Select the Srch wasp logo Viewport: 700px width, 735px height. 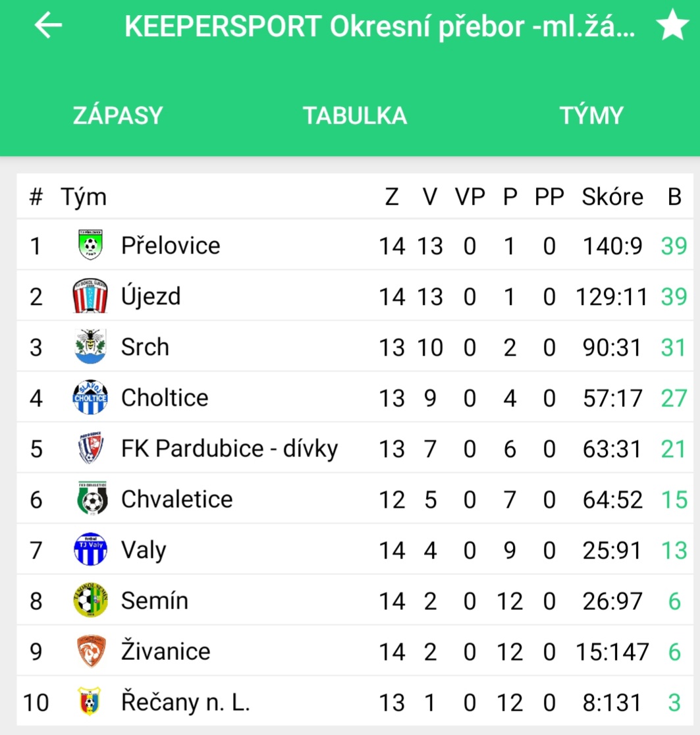[90, 346]
